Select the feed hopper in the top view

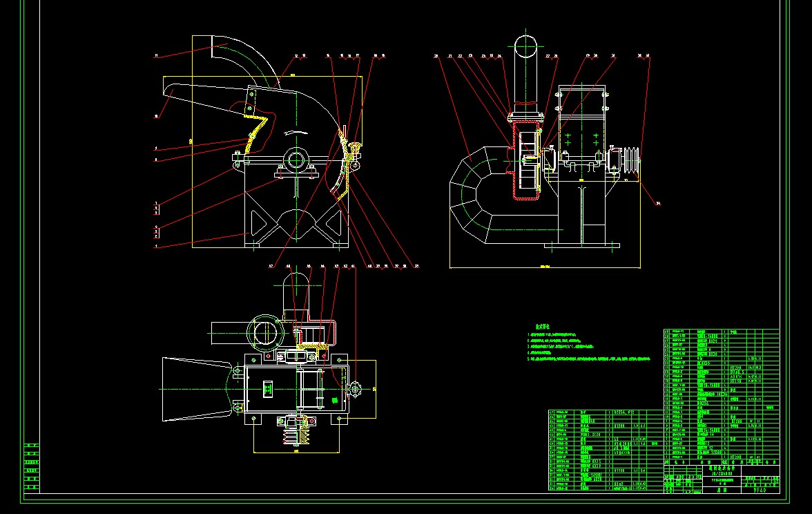click(x=197, y=389)
